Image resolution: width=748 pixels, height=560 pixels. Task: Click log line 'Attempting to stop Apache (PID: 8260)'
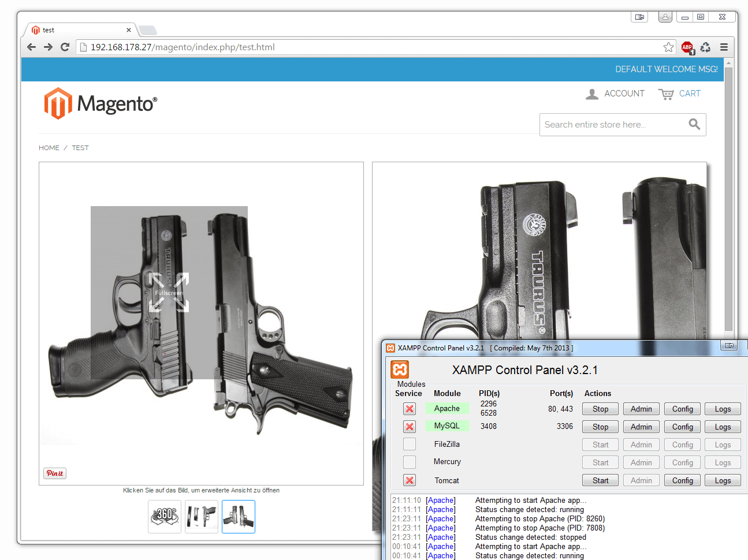coord(540,518)
